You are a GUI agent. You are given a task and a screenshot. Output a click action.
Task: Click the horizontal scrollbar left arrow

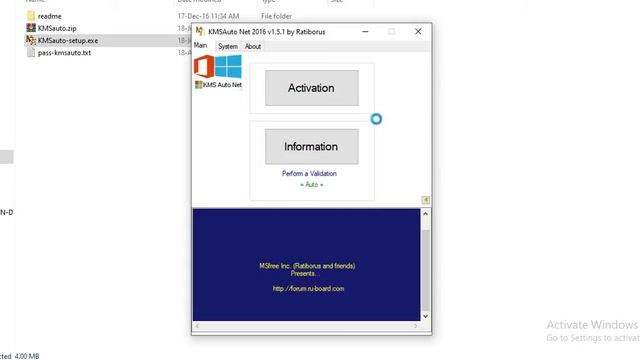(x=197, y=326)
